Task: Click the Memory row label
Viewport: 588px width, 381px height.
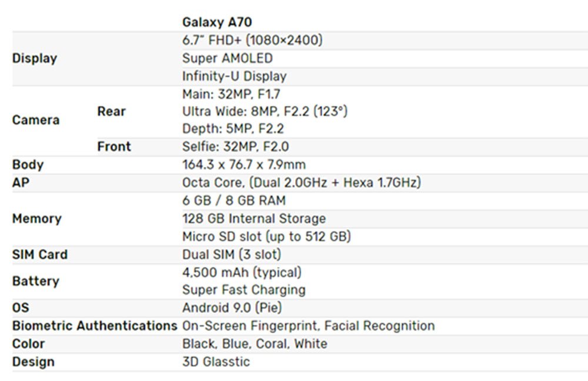Action: coord(36,219)
